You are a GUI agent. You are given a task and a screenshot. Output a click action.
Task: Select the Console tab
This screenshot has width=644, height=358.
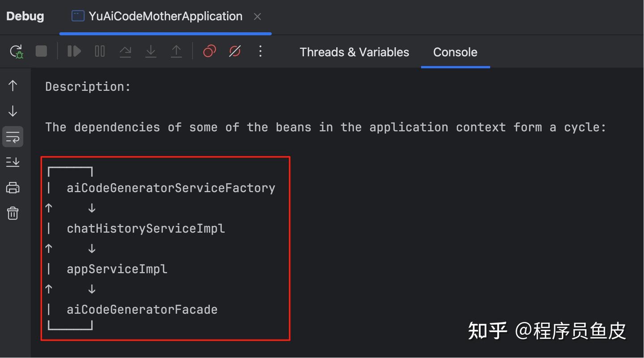coord(455,52)
